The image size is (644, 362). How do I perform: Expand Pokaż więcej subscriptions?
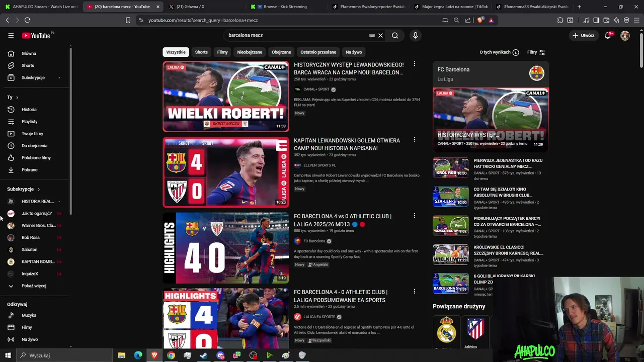point(35,286)
